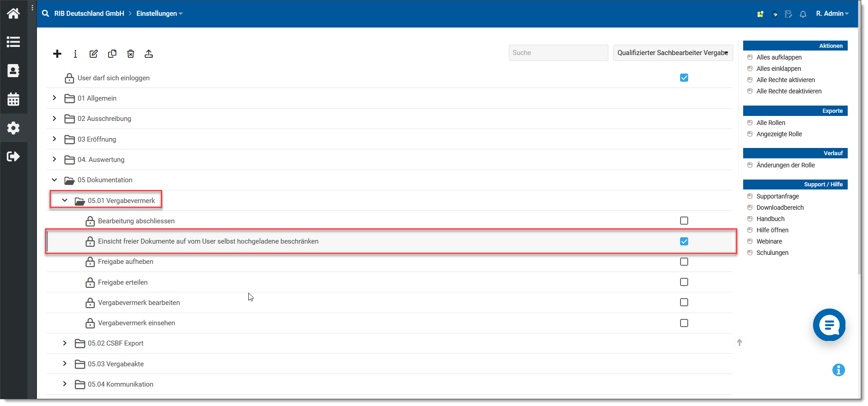
Task: Click the plus add icon
Action: [57, 54]
